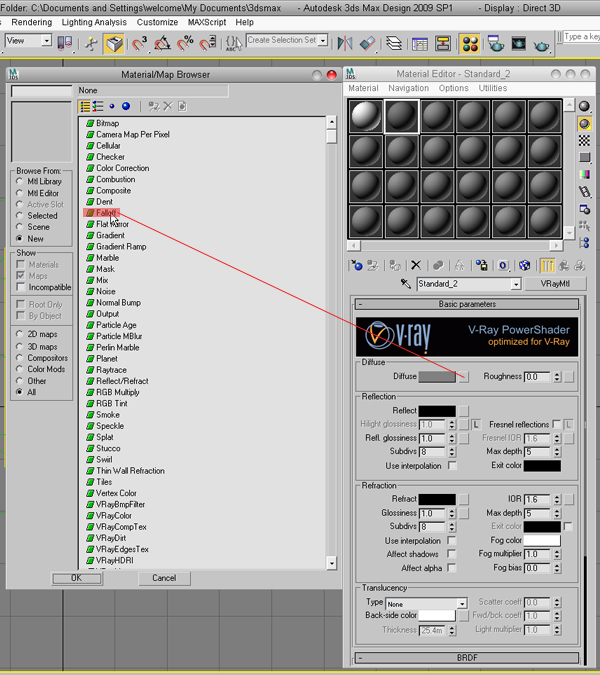This screenshot has width=600, height=675.
Task: Click the Quick Render teapot icon
Action: (x=541, y=43)
